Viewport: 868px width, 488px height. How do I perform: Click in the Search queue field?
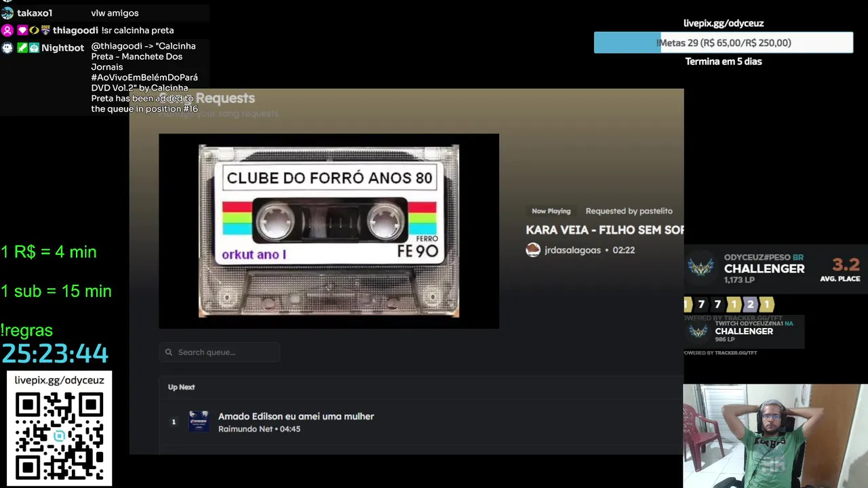coord(220,352)
